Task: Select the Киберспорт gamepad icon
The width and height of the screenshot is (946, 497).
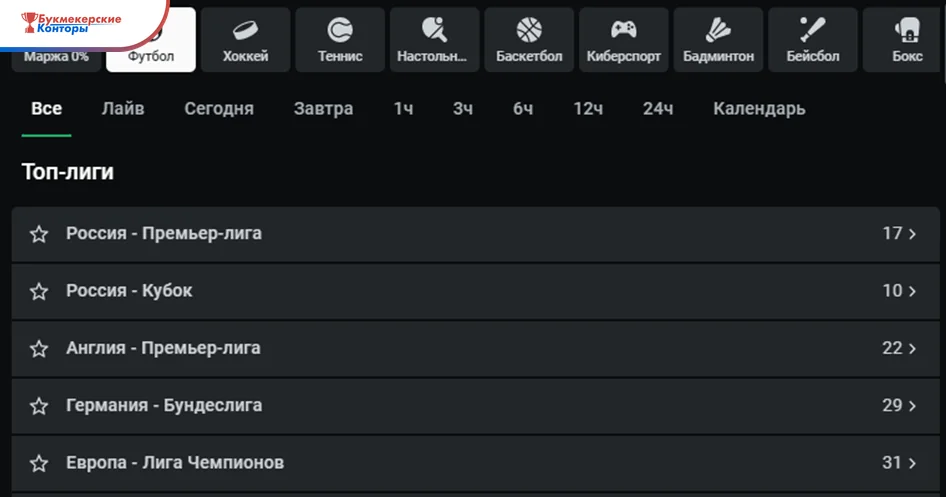Action: [623, 30]
